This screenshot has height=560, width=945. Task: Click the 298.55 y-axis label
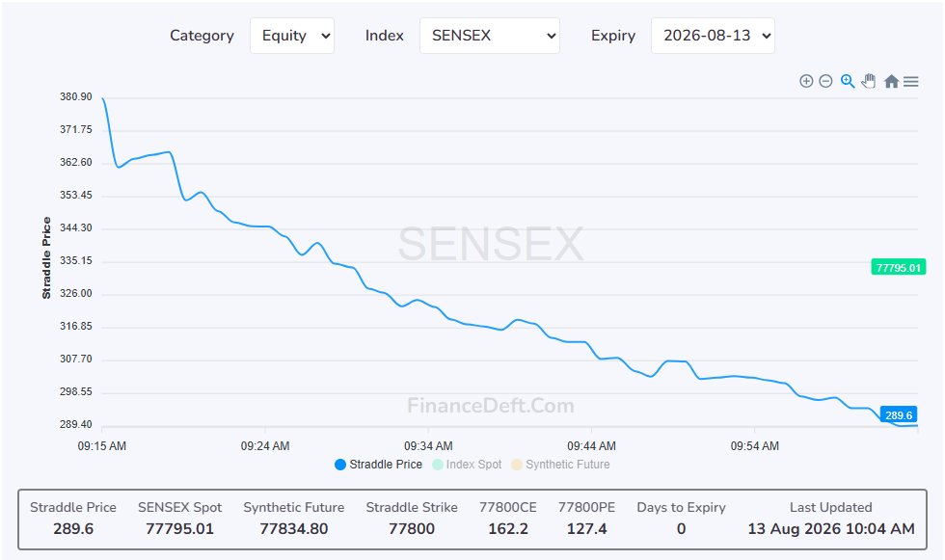tap(76, 392)
